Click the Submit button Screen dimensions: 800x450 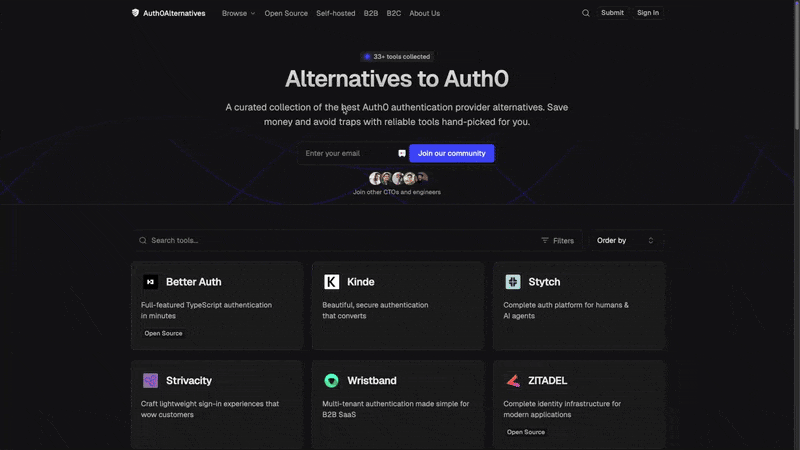pyautogui.click(x=612, y=13)
